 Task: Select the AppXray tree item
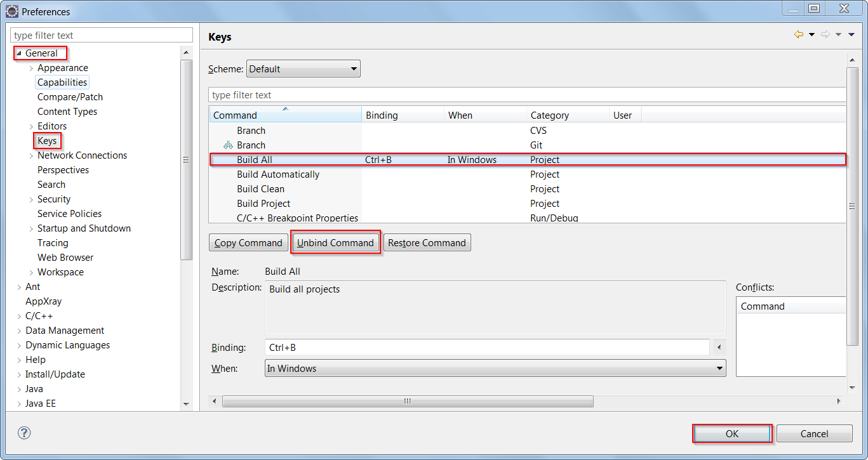[43, 301]
